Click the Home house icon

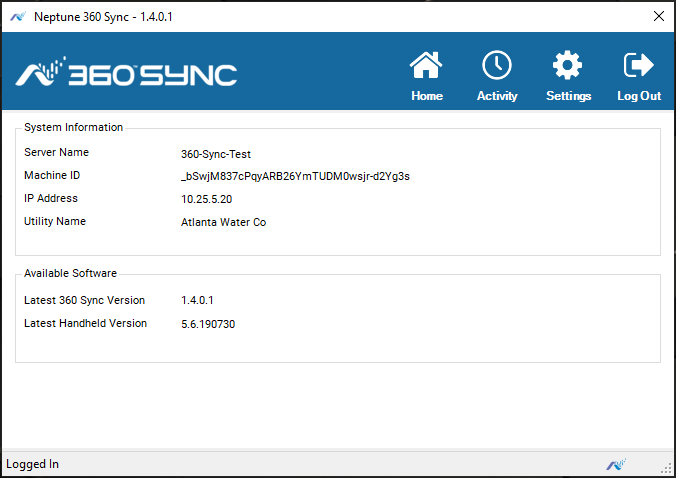tap(426, 67)
